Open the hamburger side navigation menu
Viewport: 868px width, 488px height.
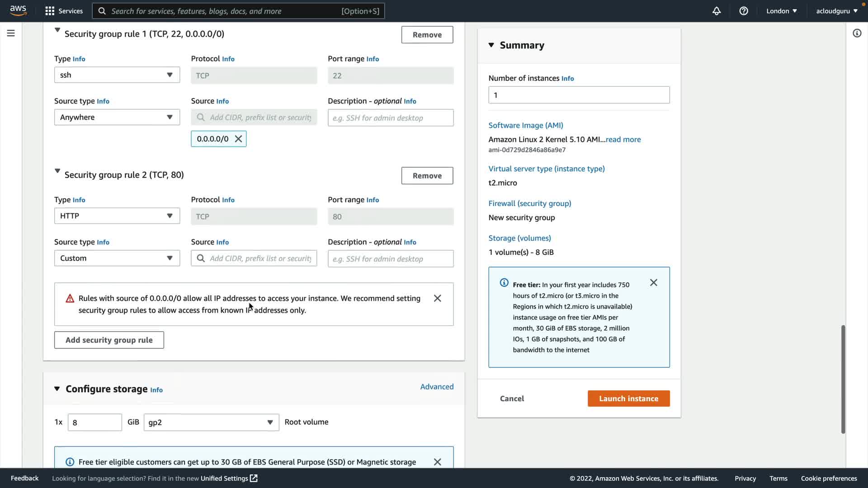coord(11,33)
